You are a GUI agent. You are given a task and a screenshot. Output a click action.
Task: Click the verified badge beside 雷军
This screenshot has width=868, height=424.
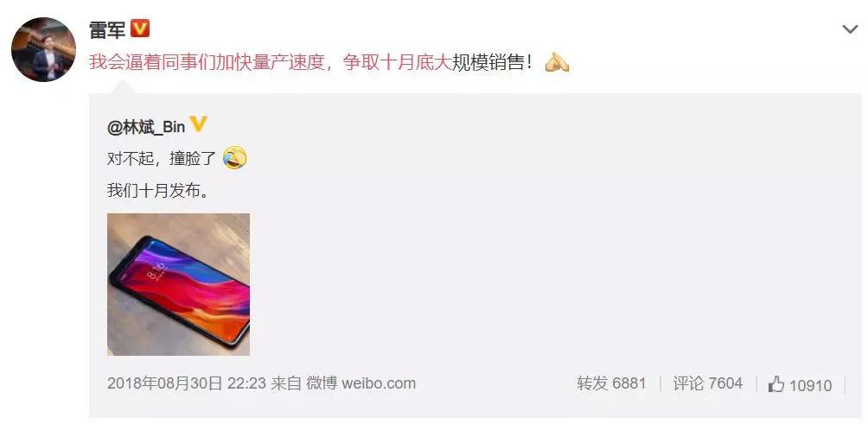coord(139,28)
